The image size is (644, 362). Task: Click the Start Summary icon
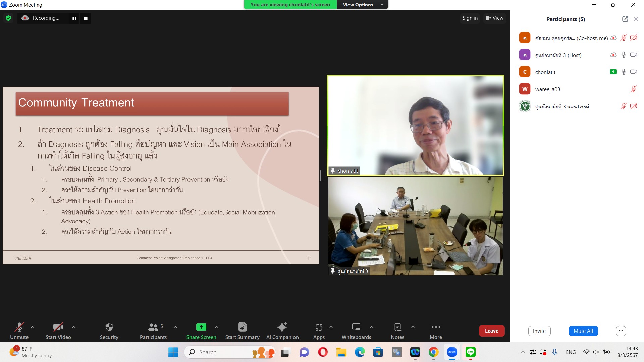coord(242,327)
